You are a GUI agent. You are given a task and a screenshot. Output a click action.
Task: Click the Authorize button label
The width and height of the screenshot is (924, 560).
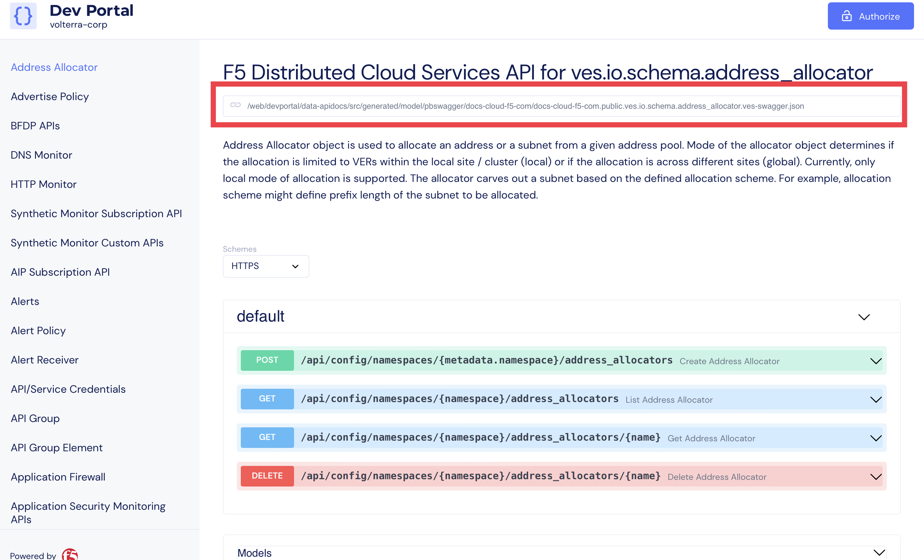click(x=879, y=17)
